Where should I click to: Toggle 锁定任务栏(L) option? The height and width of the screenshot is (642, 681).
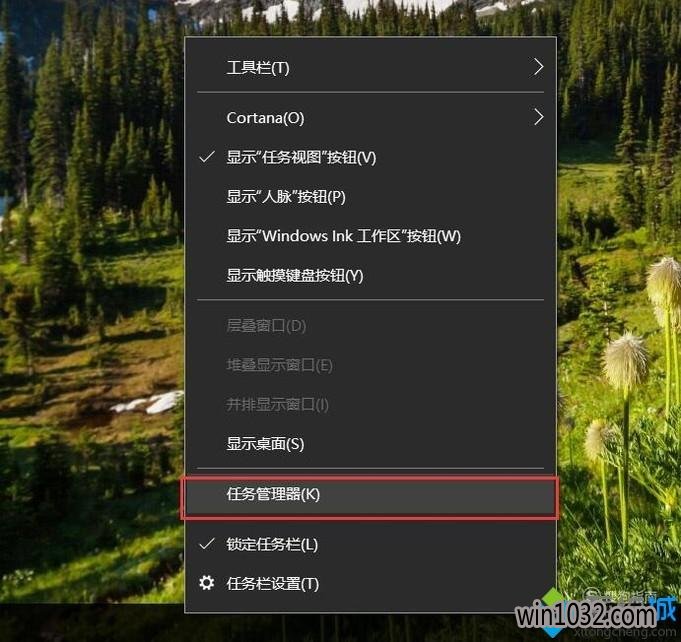(370, 544)
